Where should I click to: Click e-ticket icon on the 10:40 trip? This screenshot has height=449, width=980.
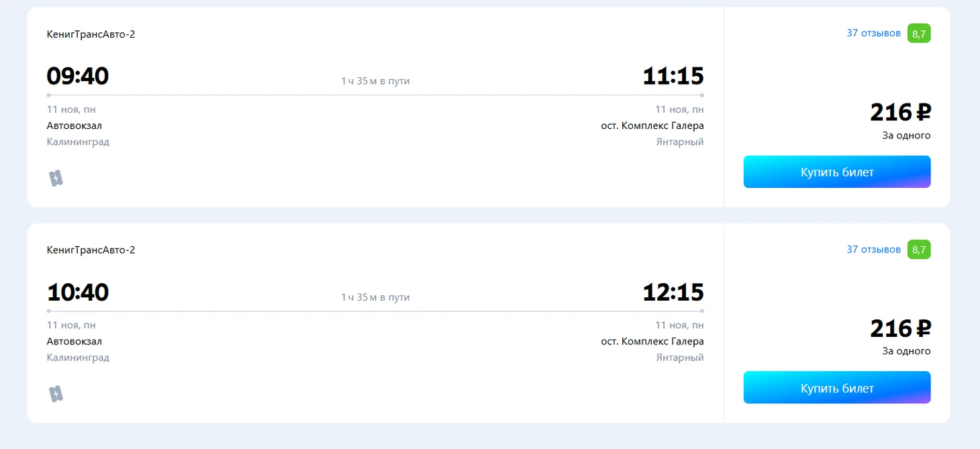point(56,394)
